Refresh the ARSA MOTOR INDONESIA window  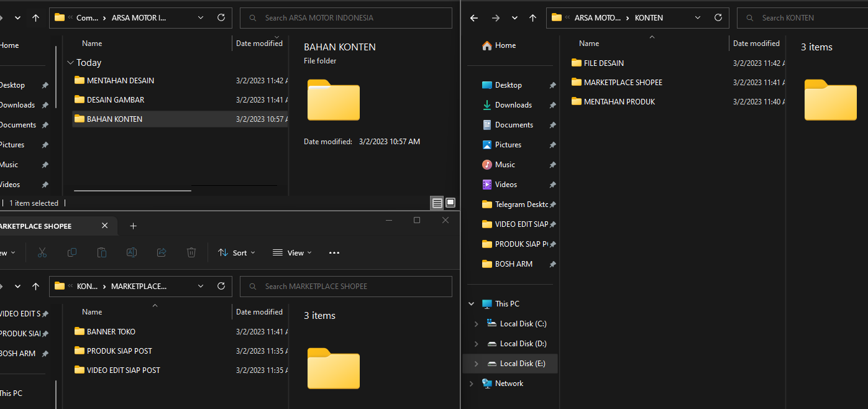coord(221,18)
